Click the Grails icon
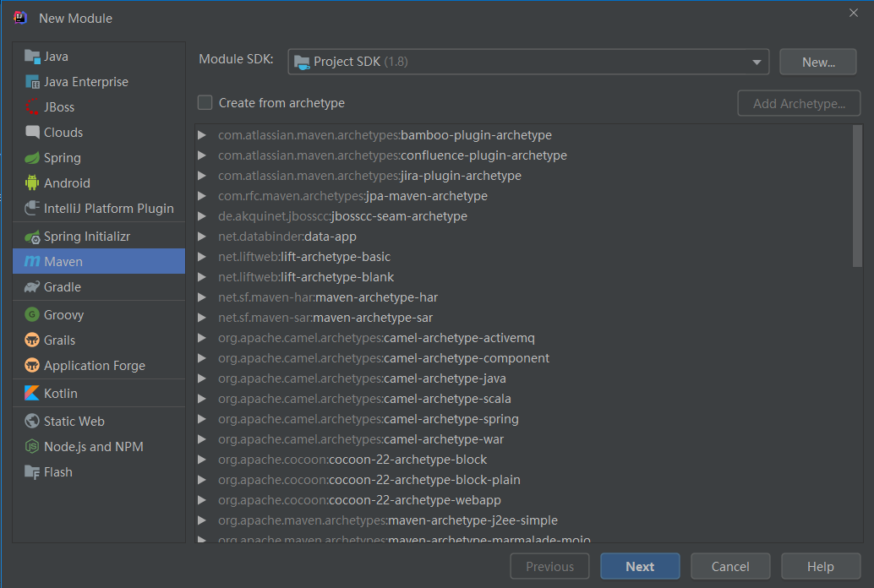 (x=32, y=340)
